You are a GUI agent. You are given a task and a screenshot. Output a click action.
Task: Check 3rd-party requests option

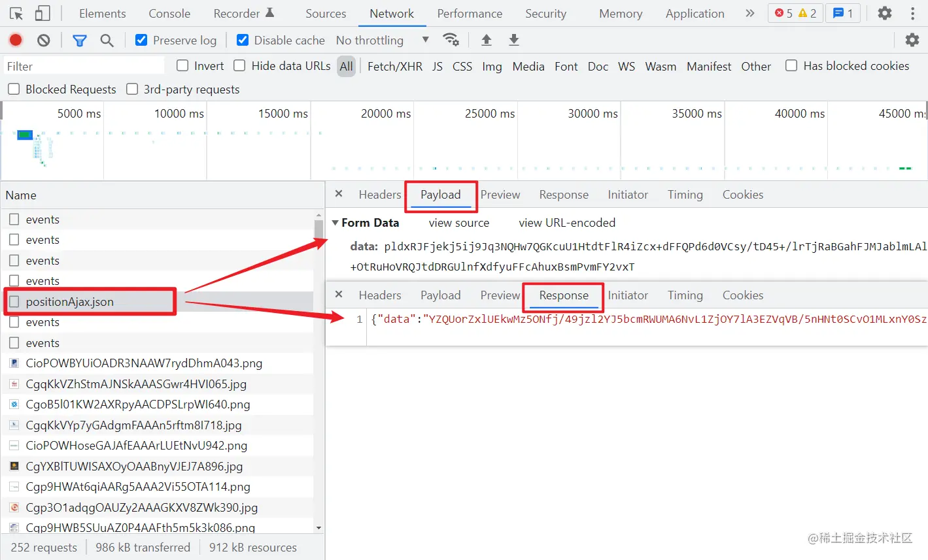(132, 89)
